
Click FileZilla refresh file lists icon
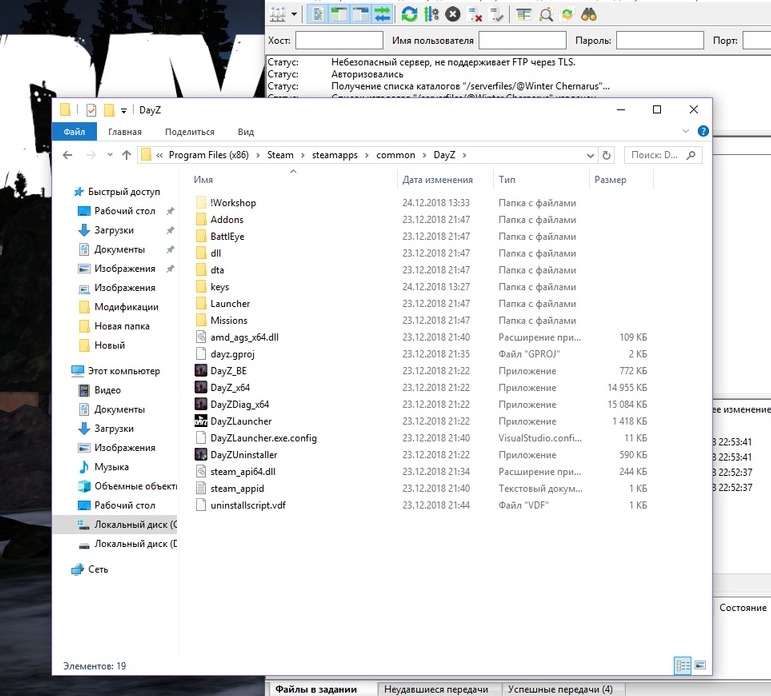tap(409, 14)
